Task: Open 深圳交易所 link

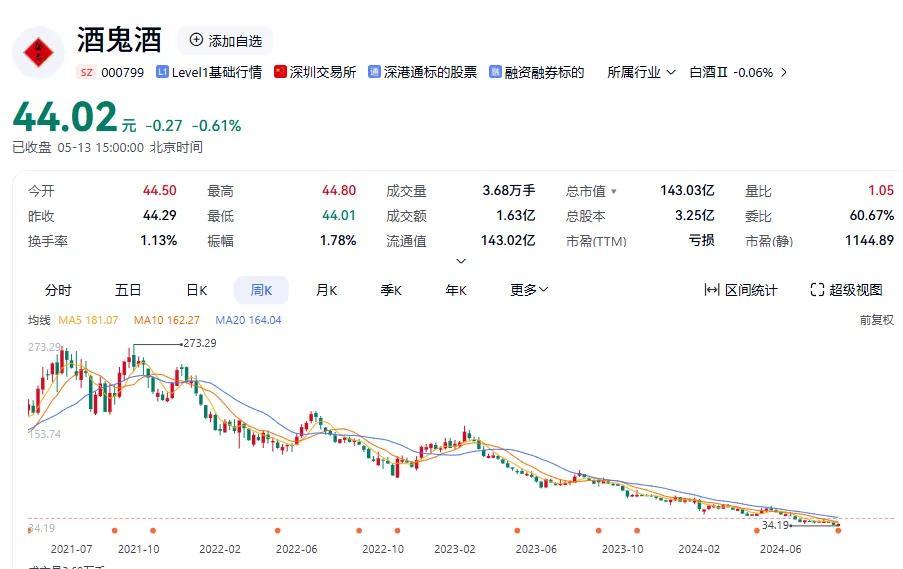Action: point(322,73)
